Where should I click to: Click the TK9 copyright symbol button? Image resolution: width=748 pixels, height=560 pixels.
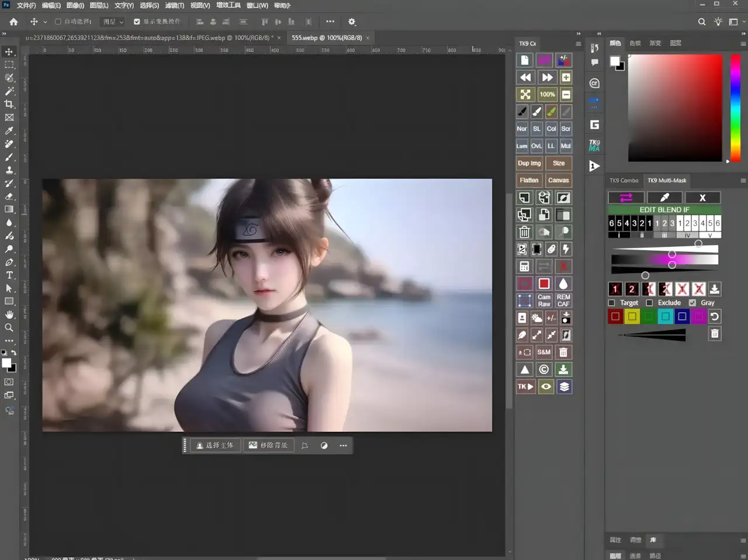544,369
